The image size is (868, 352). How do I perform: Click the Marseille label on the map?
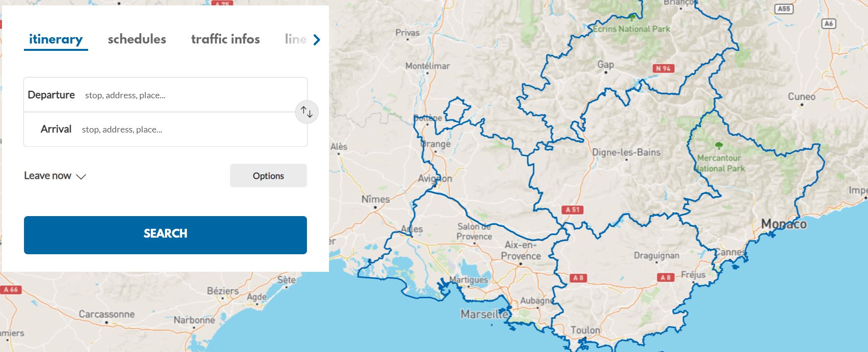pos(484,314)
